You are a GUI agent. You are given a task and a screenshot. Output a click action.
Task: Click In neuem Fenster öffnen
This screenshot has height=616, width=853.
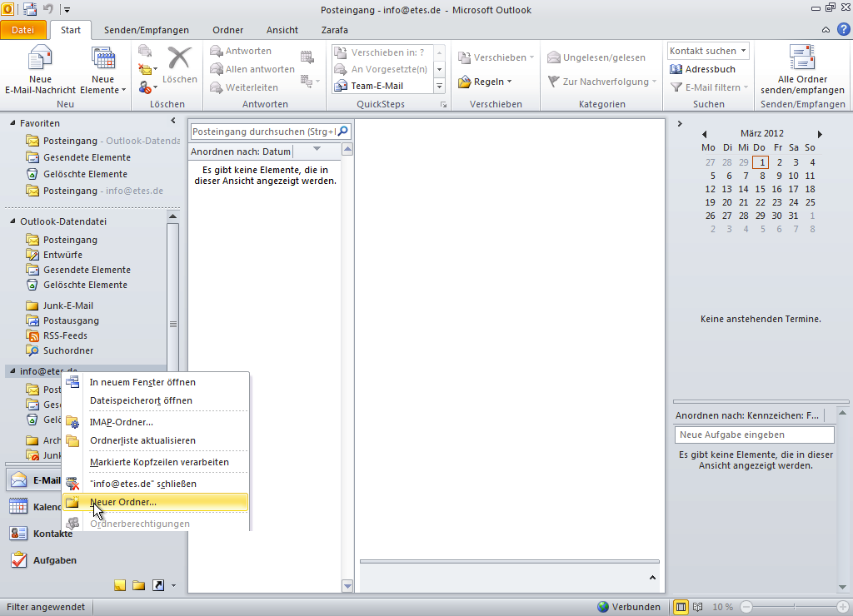156,382
